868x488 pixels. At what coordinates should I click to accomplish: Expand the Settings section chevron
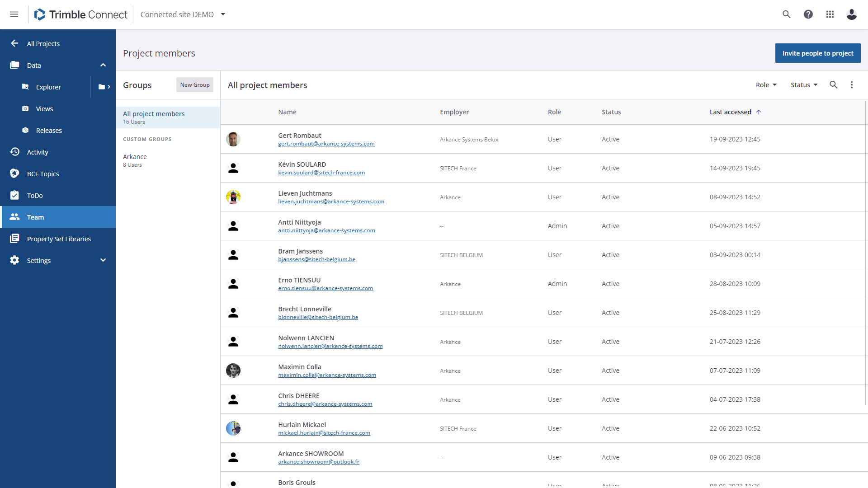(103, 260)
